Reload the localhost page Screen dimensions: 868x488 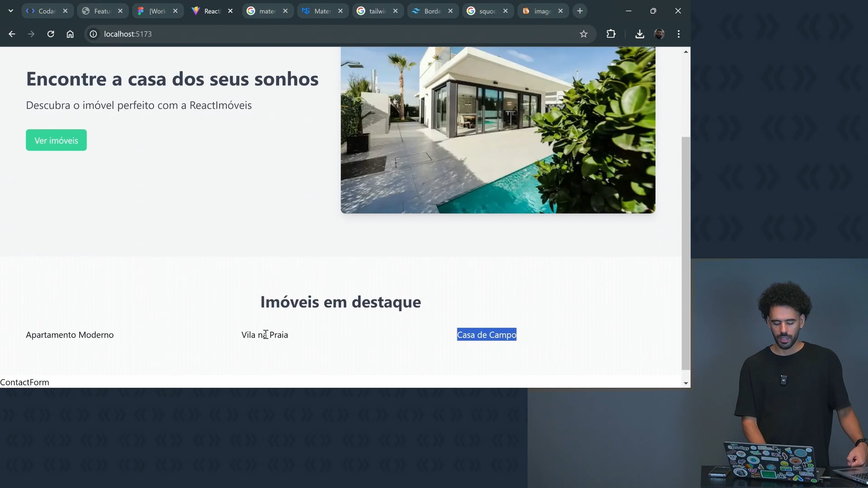pyautogui.click(x=51, y=34)
